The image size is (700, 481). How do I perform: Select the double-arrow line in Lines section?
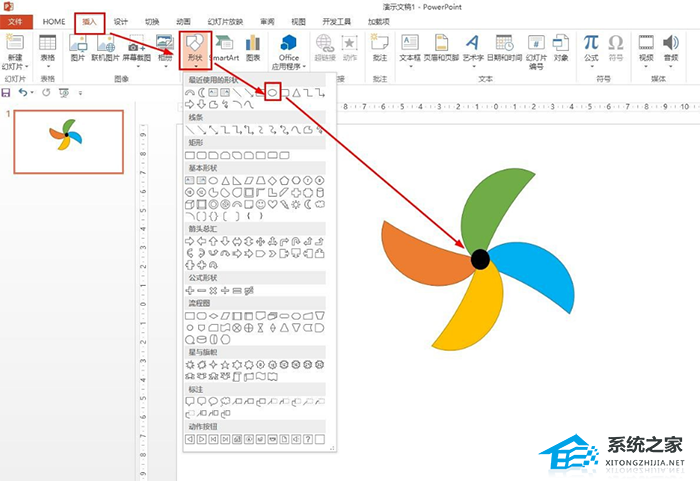tap(213, 130)
